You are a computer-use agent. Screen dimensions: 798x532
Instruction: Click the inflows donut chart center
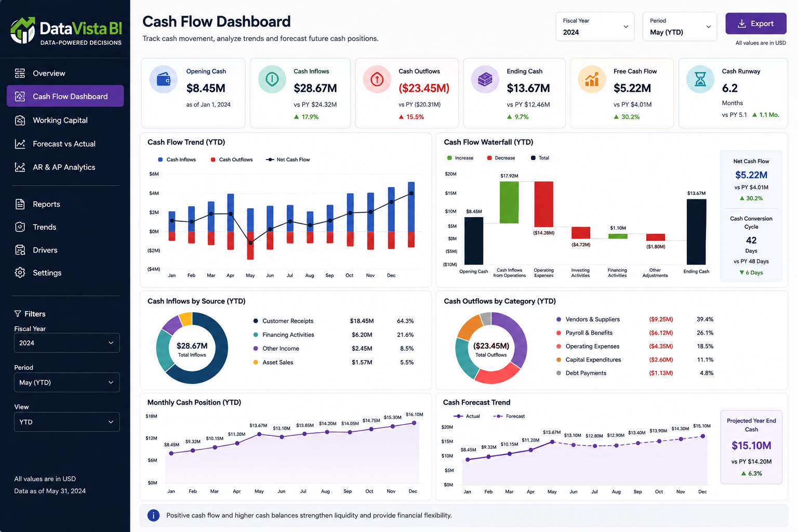[192, 349]
